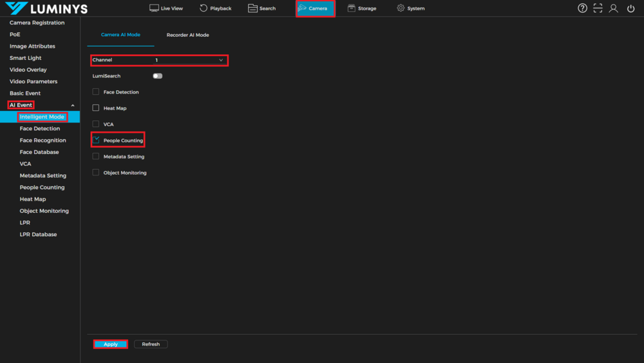Open System settings gear in top bar
The height and width of the screenshot is (363, 644).
click(x=410, y=8)
